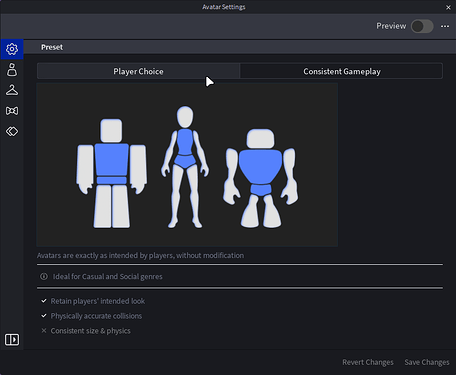456x375 pixels.
Task: Open the three-dots more options menu
Action: click(445, 26)
